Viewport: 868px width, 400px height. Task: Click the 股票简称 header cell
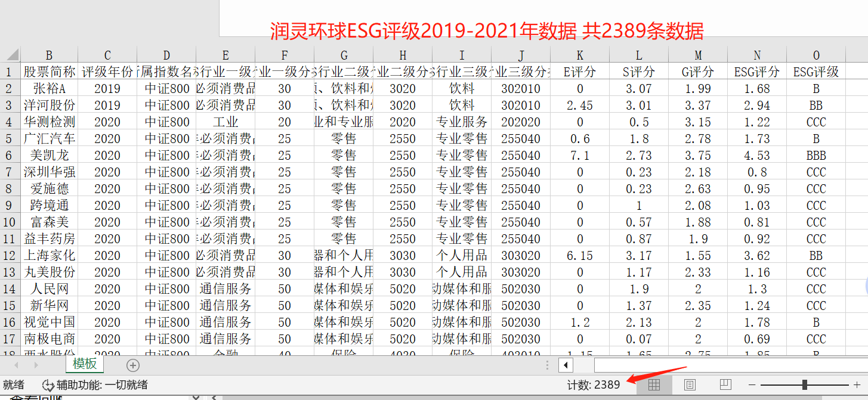[x=50, y=72]
